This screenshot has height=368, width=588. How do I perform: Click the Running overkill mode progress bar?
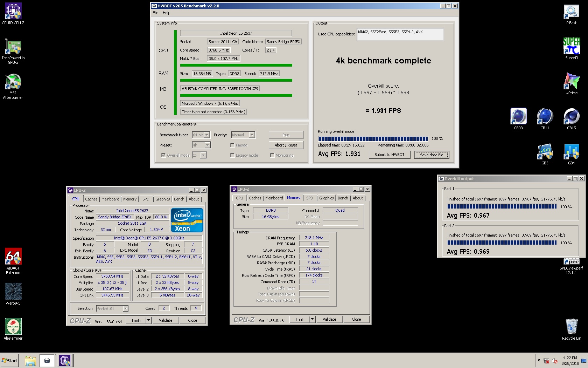click(x=373, y=139)
